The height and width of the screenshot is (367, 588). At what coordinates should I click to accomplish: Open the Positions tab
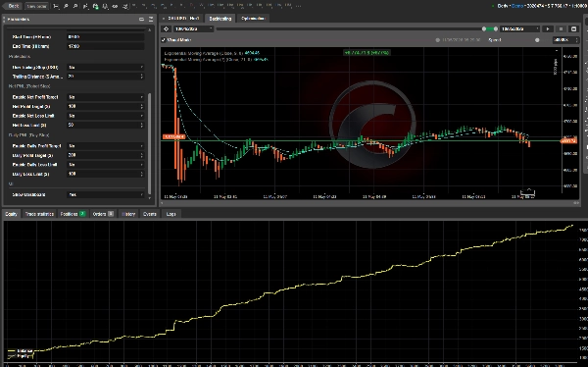pyautogui.click(x=73, y=214)
